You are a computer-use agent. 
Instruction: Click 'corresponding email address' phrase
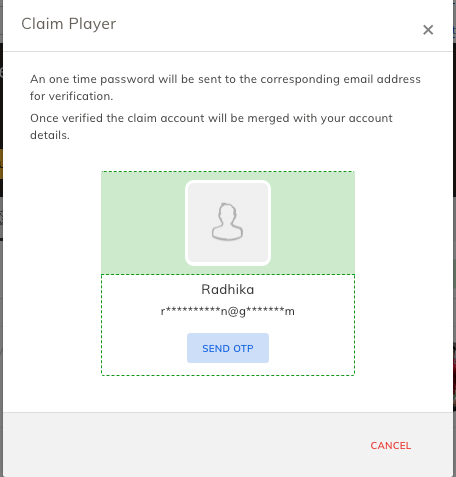(340, 79)
